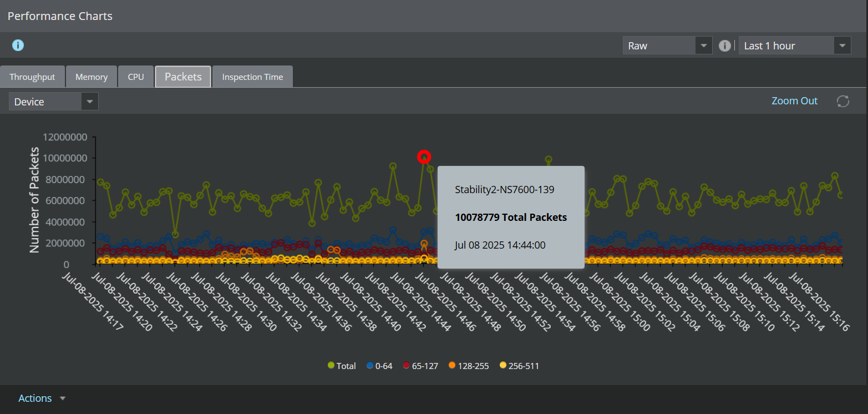Open the Last 1 hour time range dropdown
The image size is (868, 414).
(794, 46)
